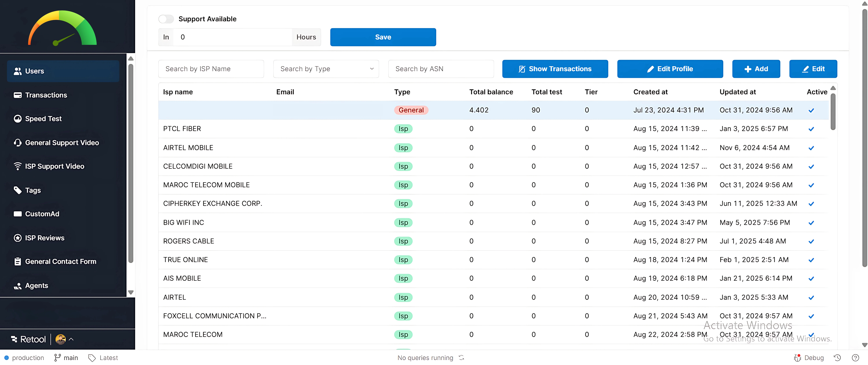Select the AIS MOBILE row name

click(182, 278)
